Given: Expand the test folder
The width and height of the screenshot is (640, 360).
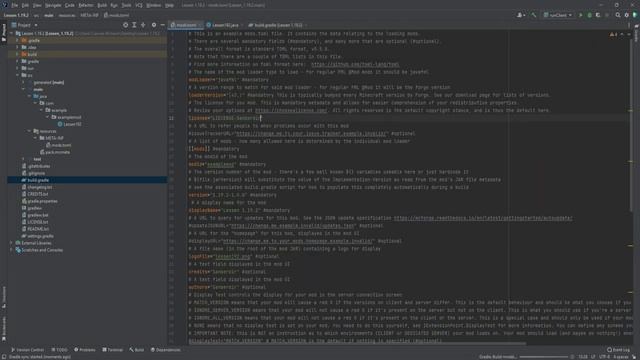Looking at the screenshot, I should (24, 159).
